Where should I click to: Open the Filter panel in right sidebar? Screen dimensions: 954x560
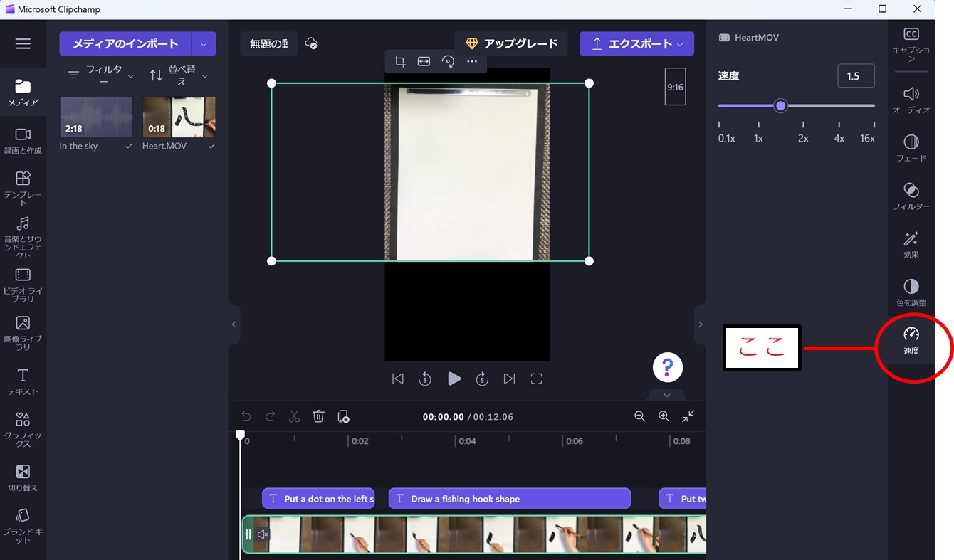click(x=911, y=195)
